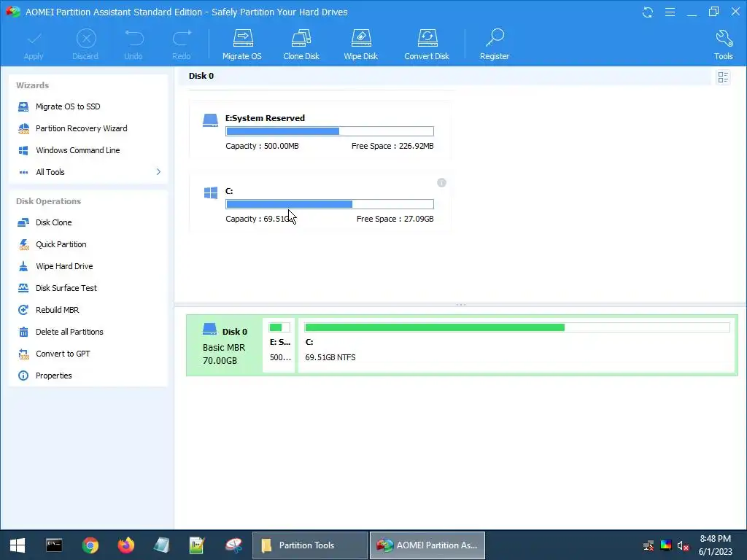The width and height of the screenshot is (747, 560).
Task: Open the Tools wrench menu
Action: (724, 45)
